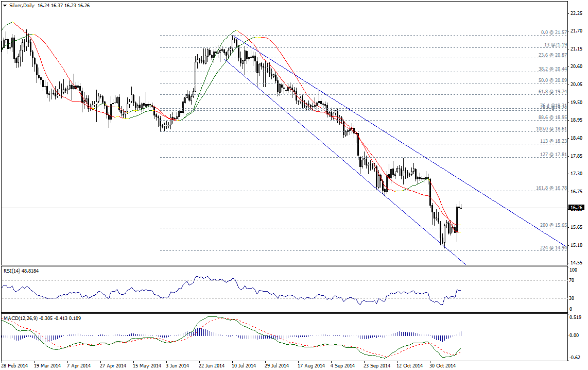Select the Silver,Daily chart title text

(22, 6)
